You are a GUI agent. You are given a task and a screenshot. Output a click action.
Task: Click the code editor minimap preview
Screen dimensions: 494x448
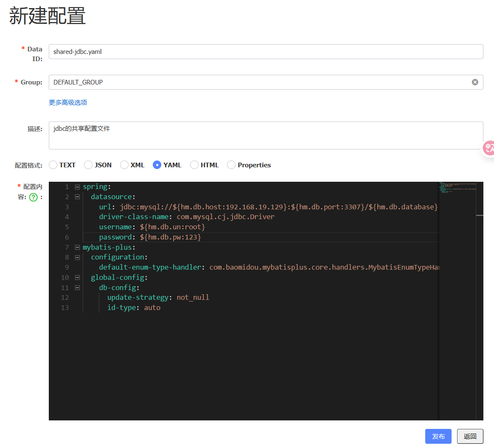[458, 188]
